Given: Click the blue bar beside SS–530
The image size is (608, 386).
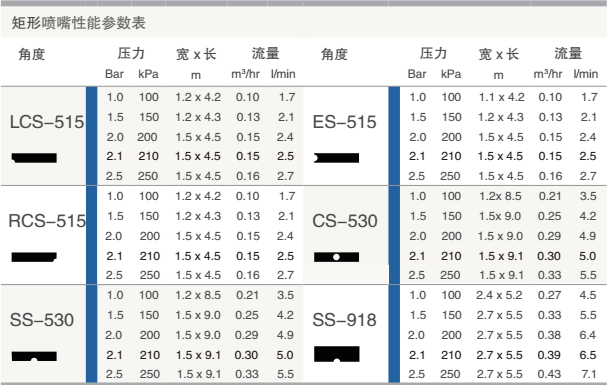Looking at the screenshot, I should click(x=92, y=334).
